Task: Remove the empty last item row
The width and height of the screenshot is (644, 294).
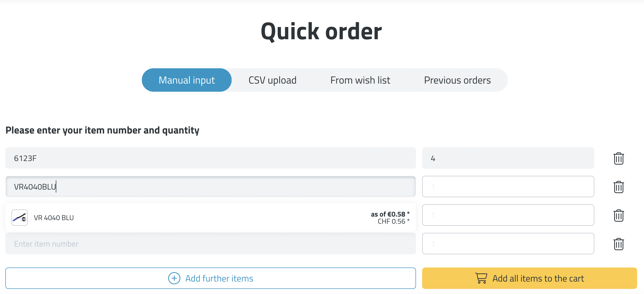Action: tap(618, 244)
